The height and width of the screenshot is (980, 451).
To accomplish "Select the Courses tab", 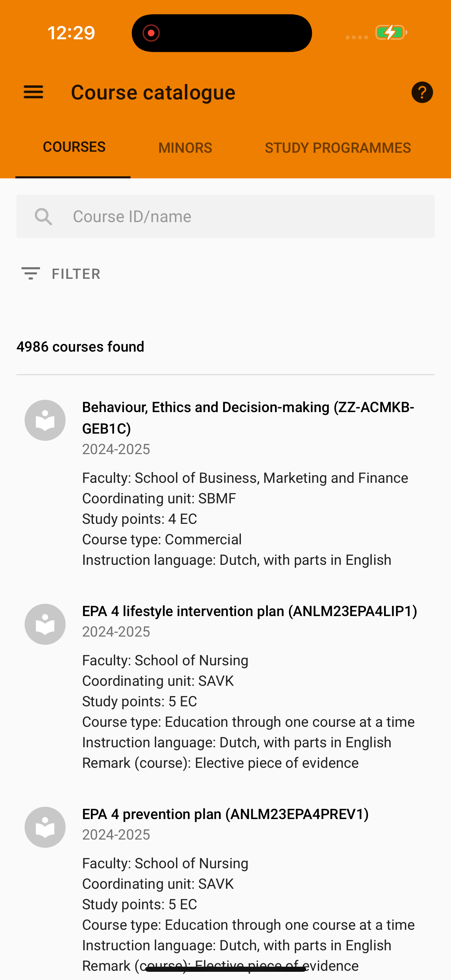I will pos(74,147).
